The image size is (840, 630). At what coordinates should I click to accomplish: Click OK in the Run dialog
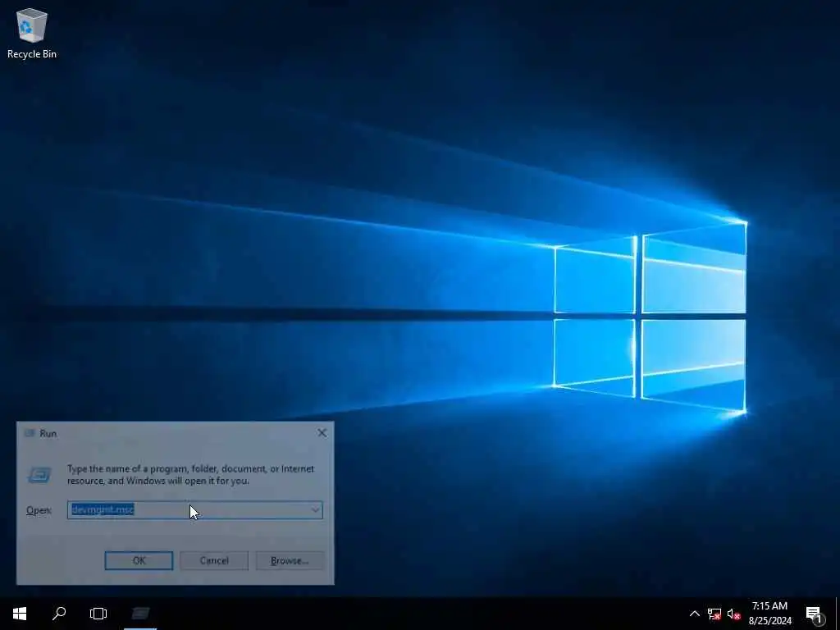[139, 560]
